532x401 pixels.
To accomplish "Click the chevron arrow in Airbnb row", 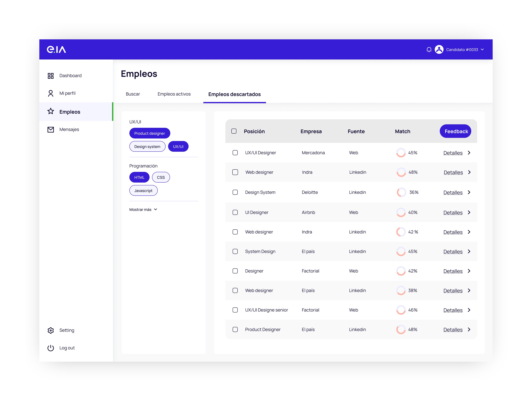I will 469,212.
